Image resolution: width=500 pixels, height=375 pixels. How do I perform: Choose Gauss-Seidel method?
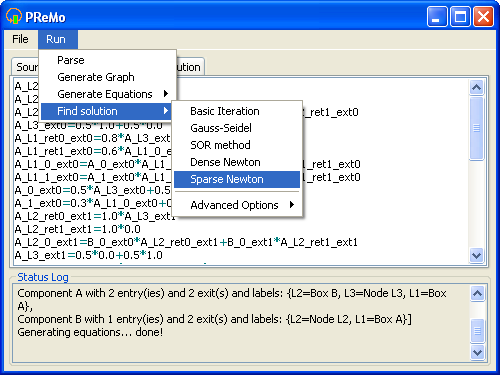(x=237, y=128)
